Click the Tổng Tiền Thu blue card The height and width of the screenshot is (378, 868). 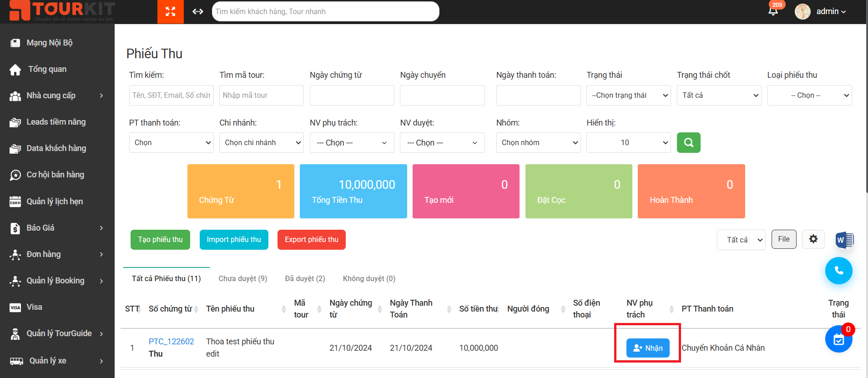[353, 191]
